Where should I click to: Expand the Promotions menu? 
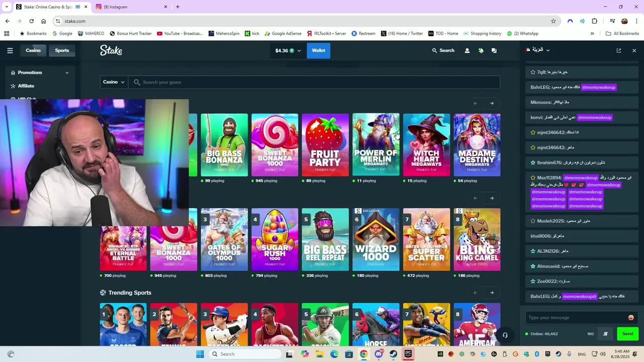point(40,72)
